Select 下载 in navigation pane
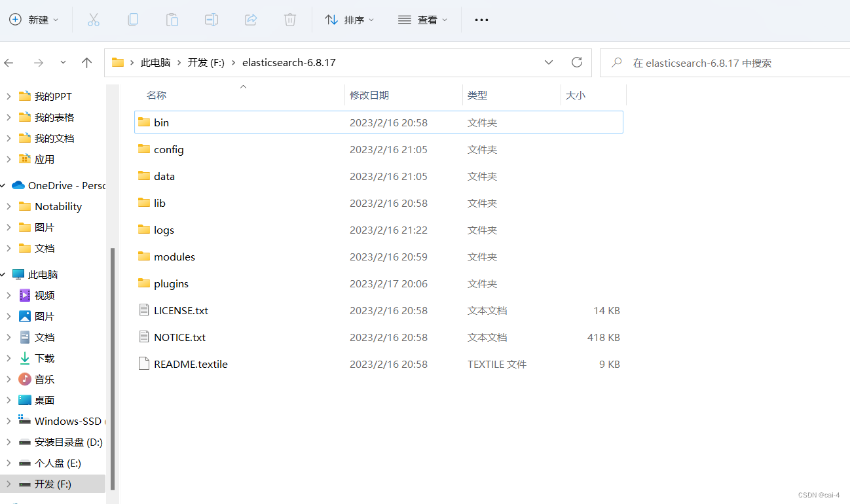 point(45,358)
